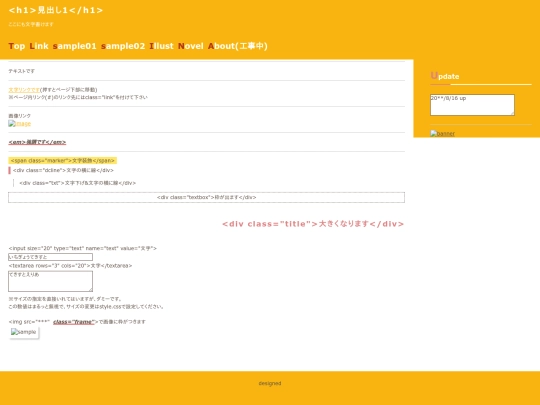
Task: Click the underlined class="frame" text
Action: pos(74,322)
